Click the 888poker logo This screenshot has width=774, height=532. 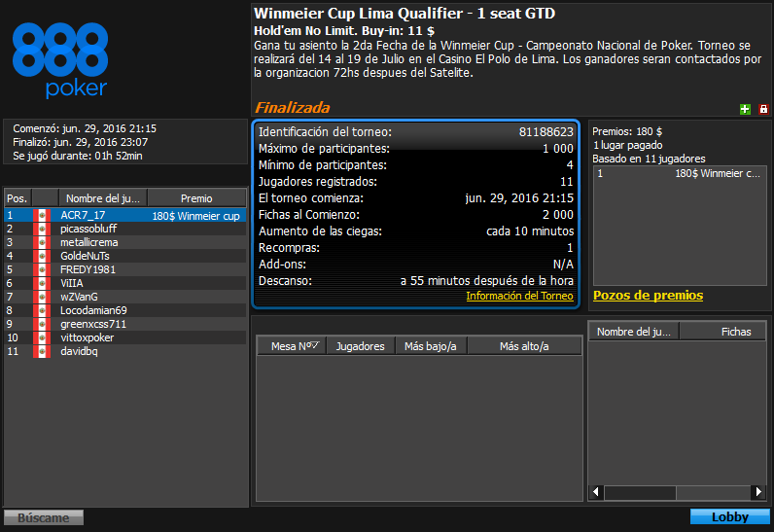pyautogui.click(x=60, y=59)
